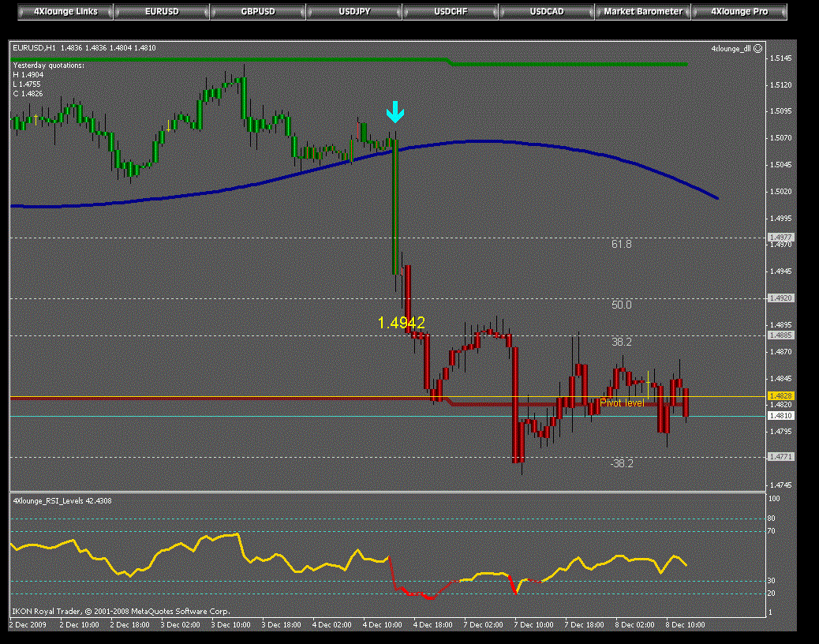Image resolution: width=819 pixels, height=644 pixels.
Task: Click the 38.2 Fibonacci level label
Action: coord(622,342)
